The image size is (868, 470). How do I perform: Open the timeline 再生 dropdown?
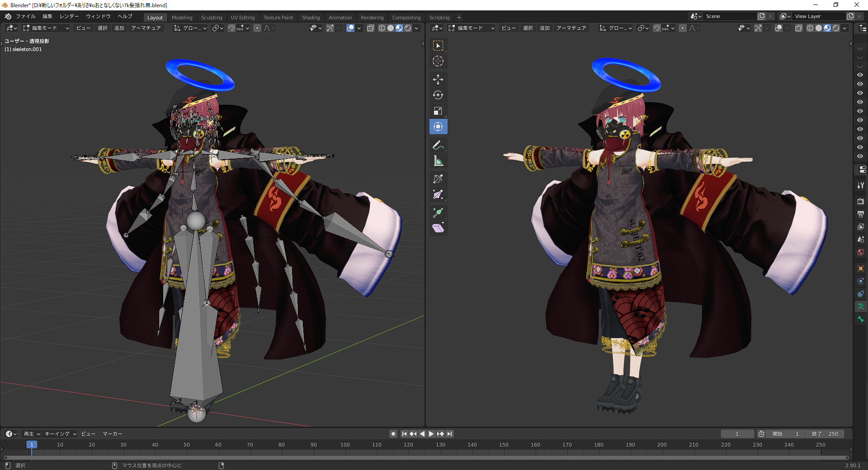pos(32,434)
